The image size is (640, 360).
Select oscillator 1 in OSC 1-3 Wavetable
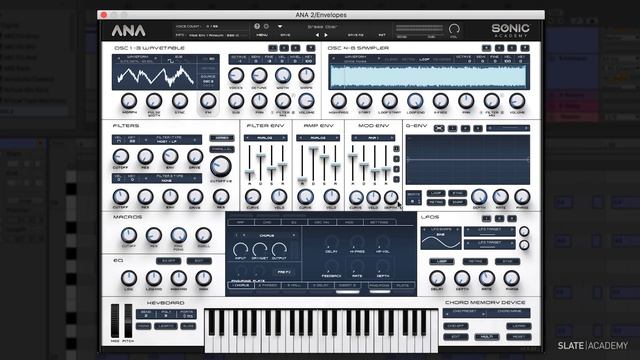(273, 48)
